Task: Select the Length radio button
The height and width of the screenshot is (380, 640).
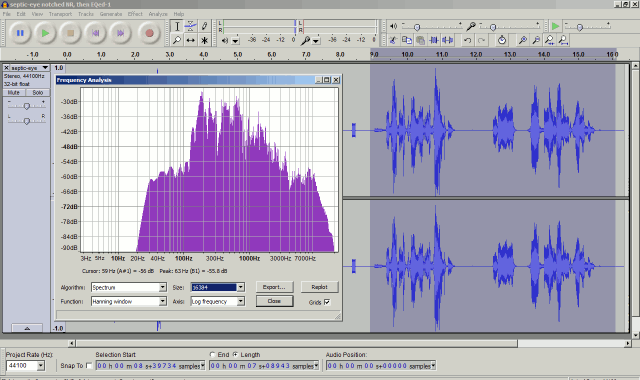Action: click(236, 354)
